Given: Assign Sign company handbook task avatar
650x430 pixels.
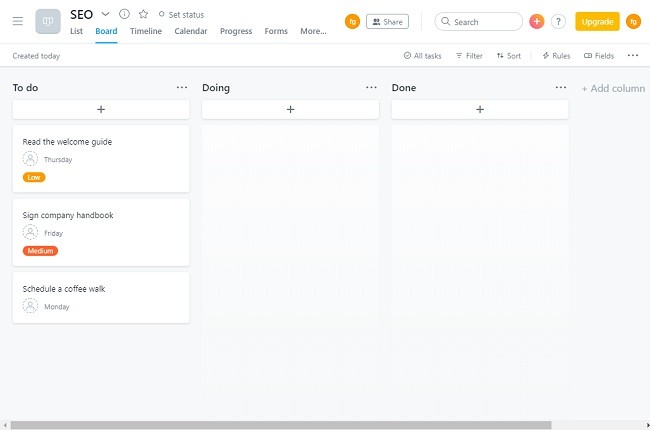Looking at the screenshot, I should point(30,232).
